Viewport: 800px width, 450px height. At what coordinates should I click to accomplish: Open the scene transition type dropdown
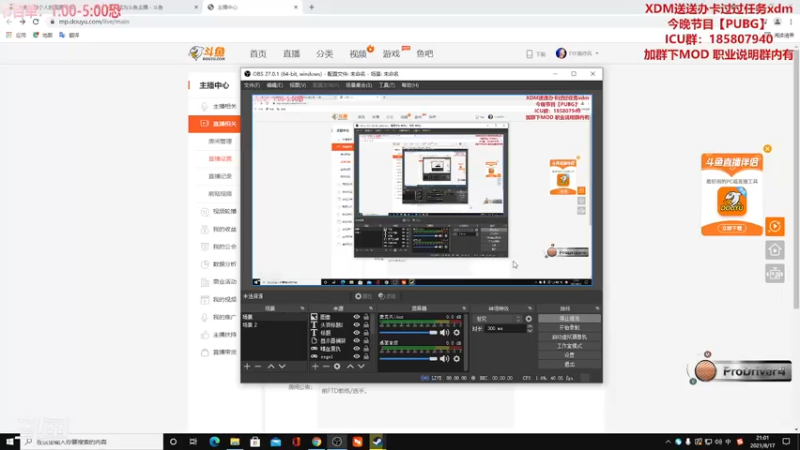pos(497,319)
